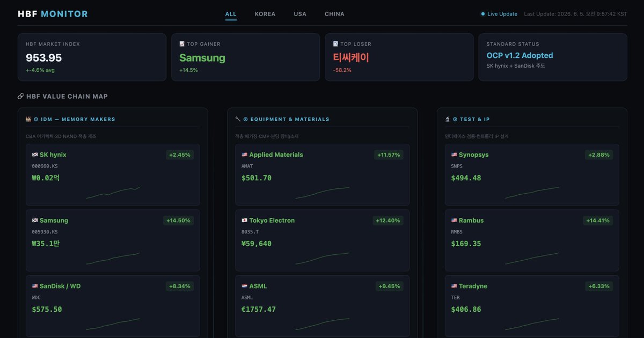This screenshot has height=338, width=644.
Task: Click the Netherlands flag next to ASML
Action: [245, 286]
